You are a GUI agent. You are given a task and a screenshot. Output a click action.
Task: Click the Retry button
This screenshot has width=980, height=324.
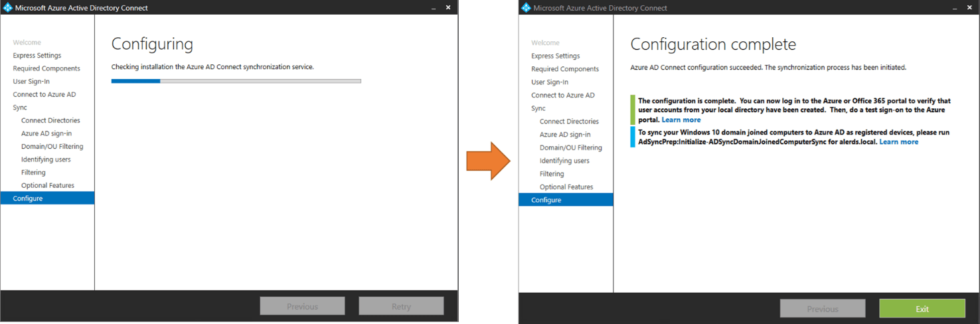(x=401, y=306)
